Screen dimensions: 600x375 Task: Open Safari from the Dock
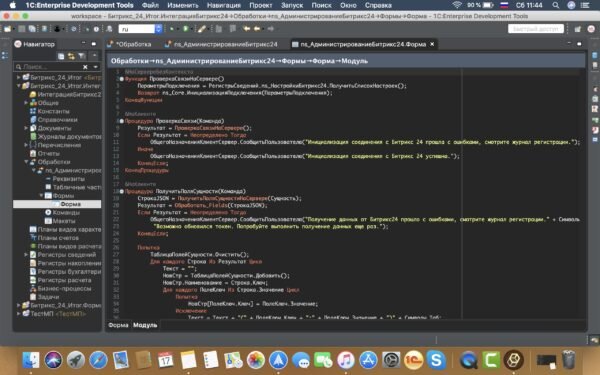coord(98,360)
